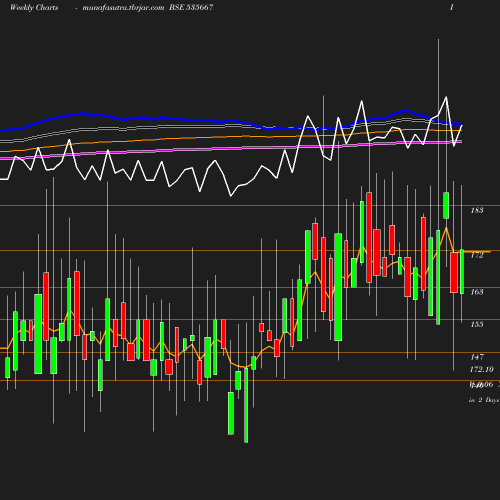This screenshot has height=500, width=500.
Task: Click the 'Weekly Charts' title text
Action: point(34,7)
